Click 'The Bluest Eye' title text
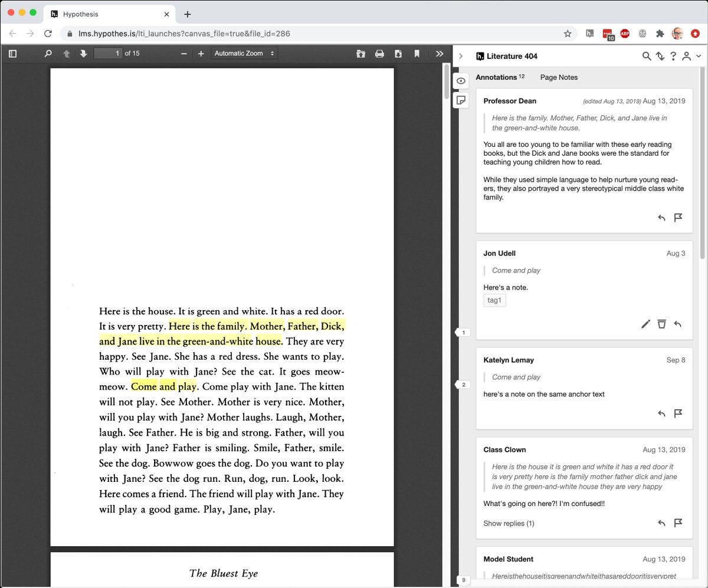 point(223,573)
